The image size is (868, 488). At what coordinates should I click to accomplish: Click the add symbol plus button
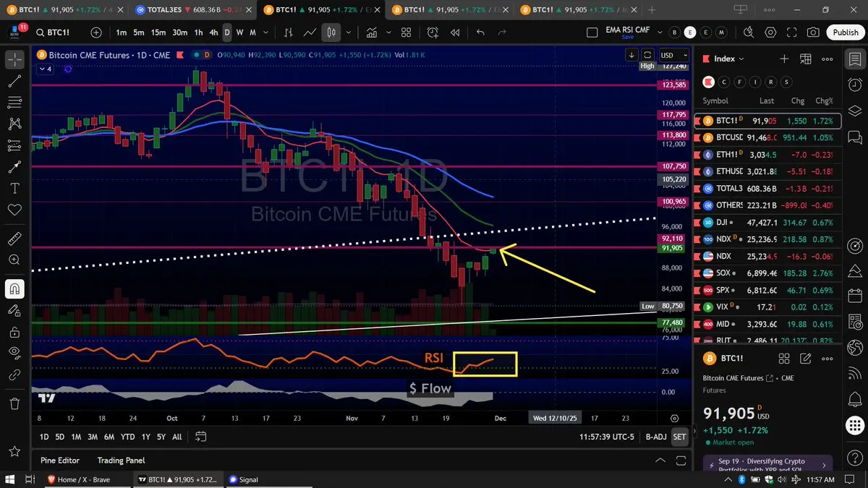point(96,33)
